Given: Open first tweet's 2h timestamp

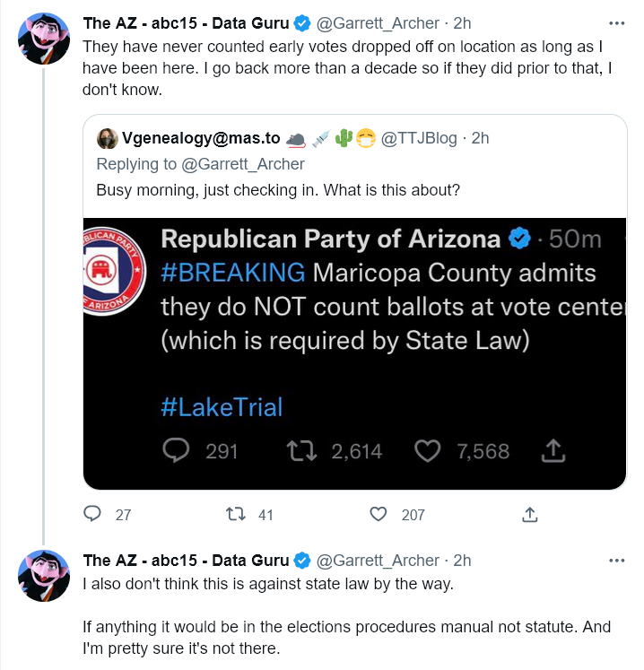Looking at the screenshot, I should 462,23.
